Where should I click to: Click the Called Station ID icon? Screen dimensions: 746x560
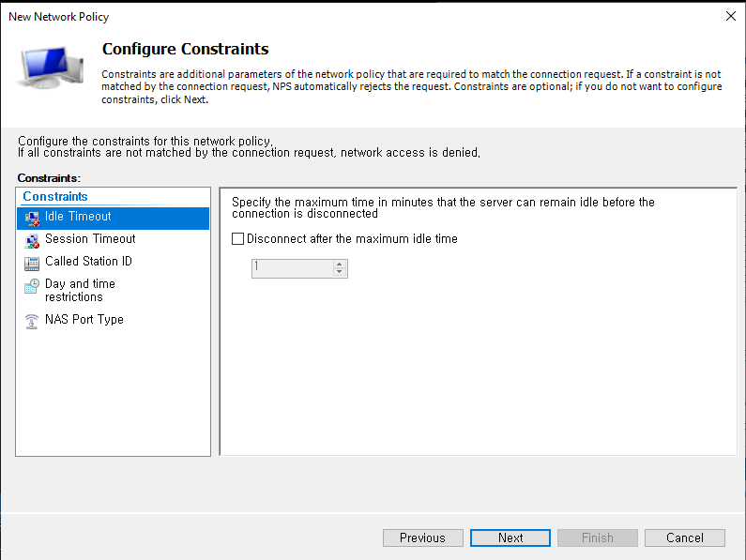(x=32, y=263)
